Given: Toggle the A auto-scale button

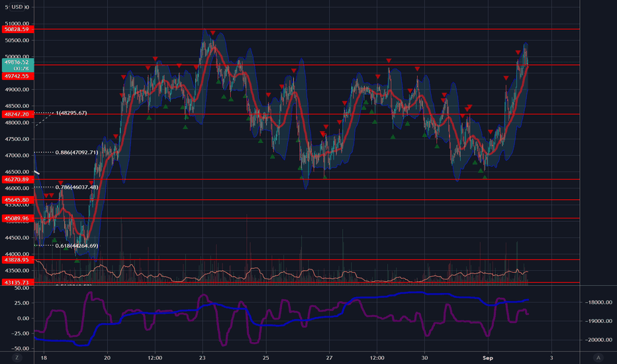Looking at the screenshot, I should 598,357.
